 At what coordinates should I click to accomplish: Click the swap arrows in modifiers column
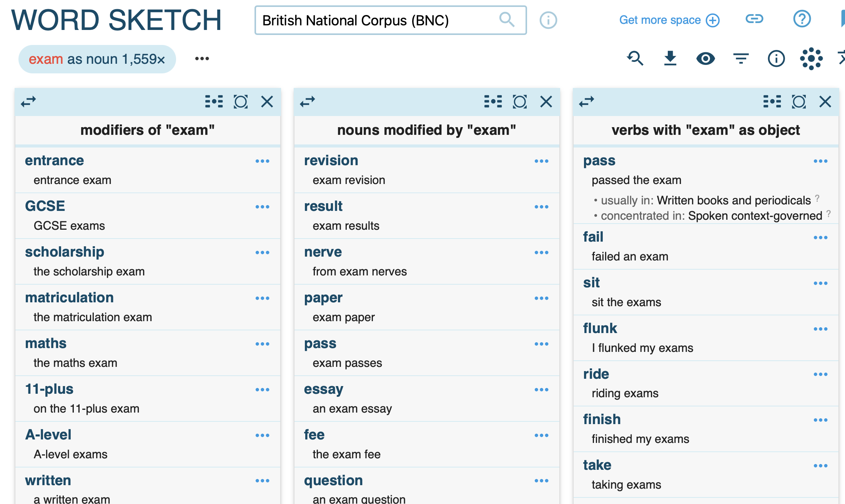tap(28, 102)
